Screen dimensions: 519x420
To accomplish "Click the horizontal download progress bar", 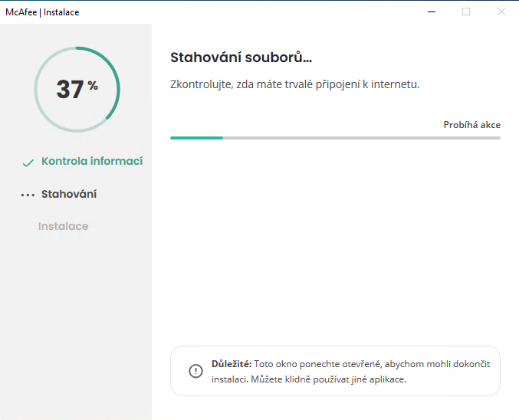I will pos(335,138).
